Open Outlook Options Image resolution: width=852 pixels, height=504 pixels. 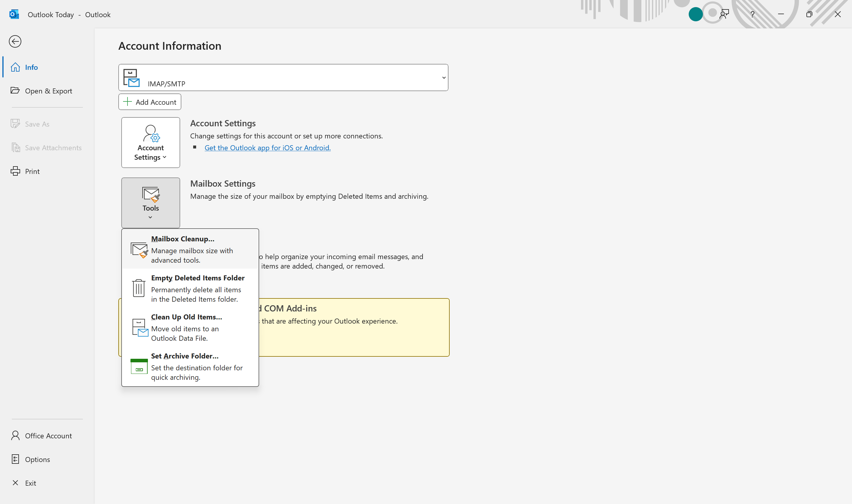pos(47,460)
